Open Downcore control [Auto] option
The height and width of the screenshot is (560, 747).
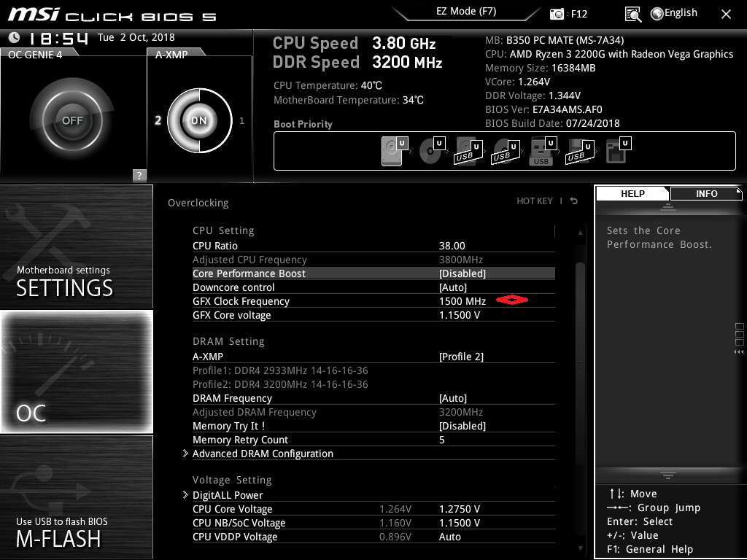click(373, 287)
